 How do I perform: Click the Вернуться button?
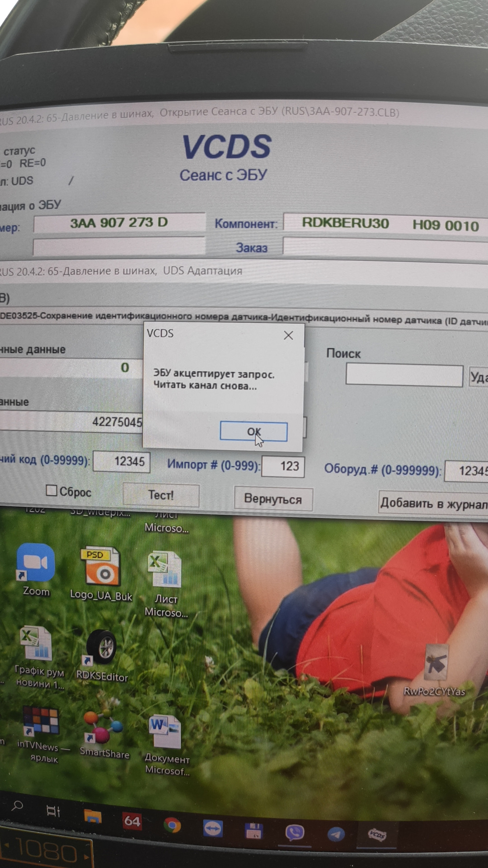[273, 499]
